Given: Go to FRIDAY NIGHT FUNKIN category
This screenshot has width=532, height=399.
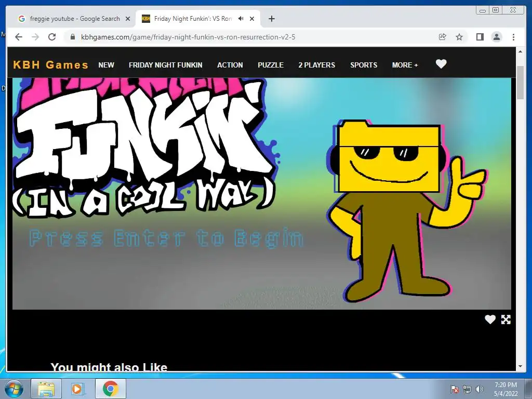Looking at the screenshot, I should tap(166, 65).
